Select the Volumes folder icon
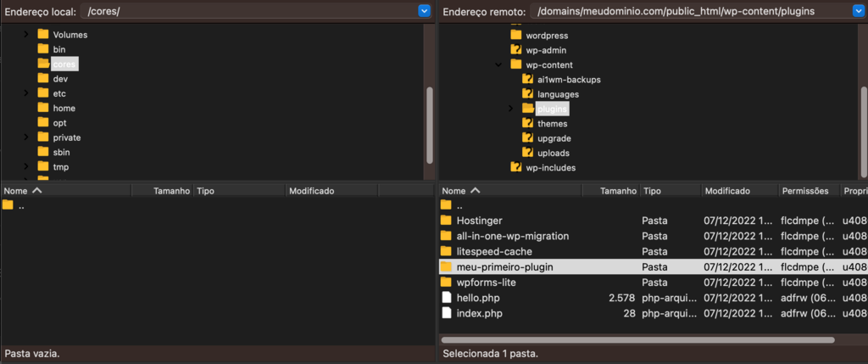This screenshot has width=868, height=364. pyautogui.click(x=43, y=34)
